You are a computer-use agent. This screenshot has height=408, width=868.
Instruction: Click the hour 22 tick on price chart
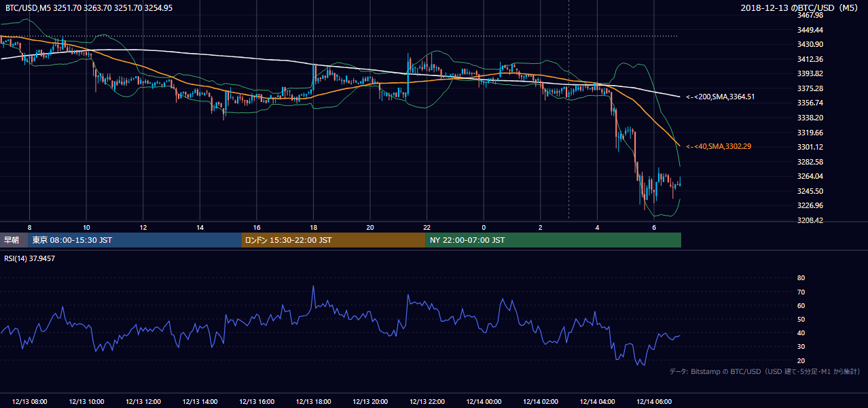pos(427,227)
